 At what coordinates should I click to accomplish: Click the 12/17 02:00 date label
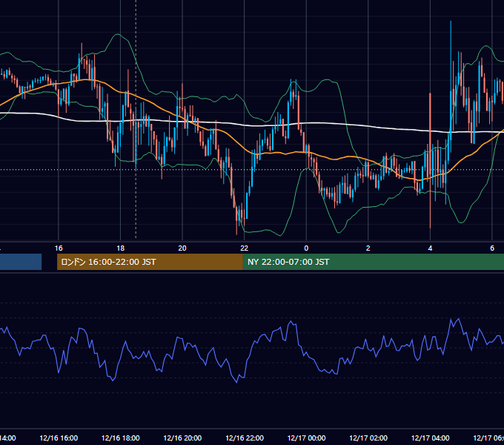(x=368, y=438)
